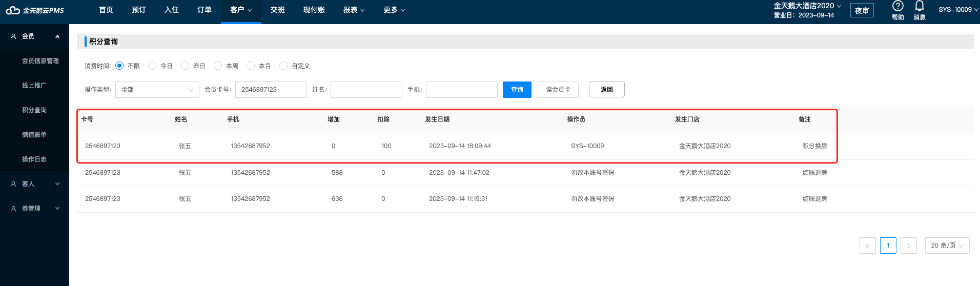980x286 pixels.
Task: Select 自定义 time radio button
Action: (x=283, y=66)
